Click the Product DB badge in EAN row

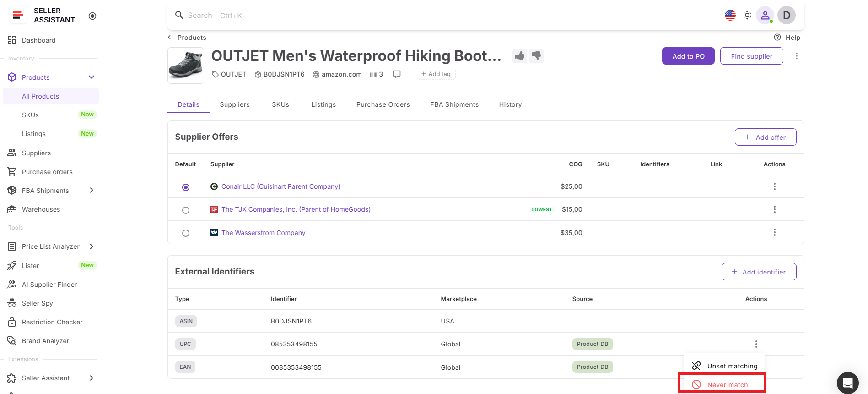593,367
